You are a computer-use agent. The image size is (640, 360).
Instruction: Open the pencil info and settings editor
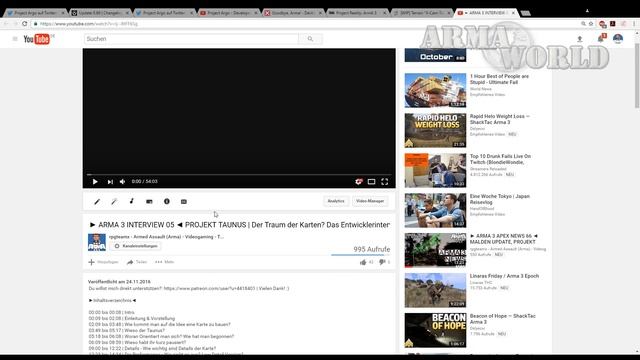pos(97,201)
